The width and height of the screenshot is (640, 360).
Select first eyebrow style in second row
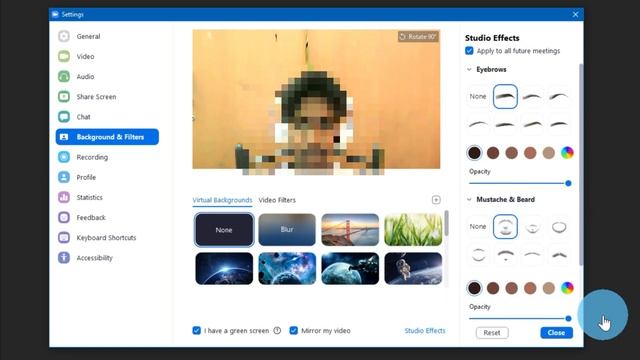tap(478, 124)
